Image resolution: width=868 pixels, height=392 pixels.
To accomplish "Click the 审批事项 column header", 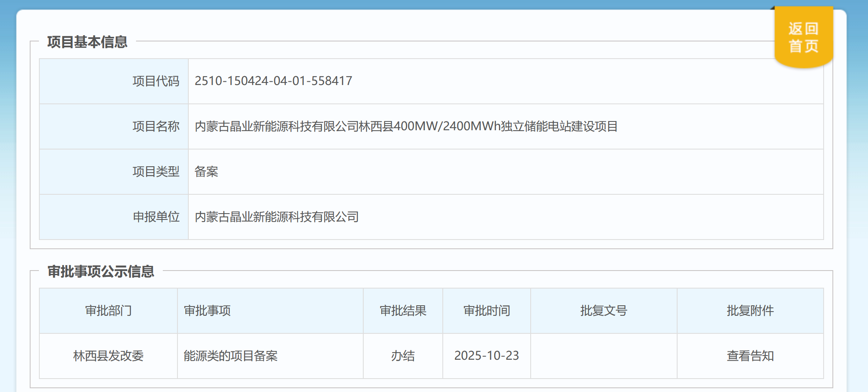I will pyautogui.click(x=207, y=311).
